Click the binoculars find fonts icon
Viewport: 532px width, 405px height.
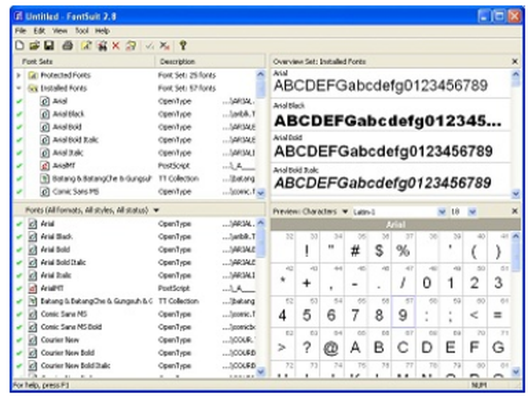point(102,45)
